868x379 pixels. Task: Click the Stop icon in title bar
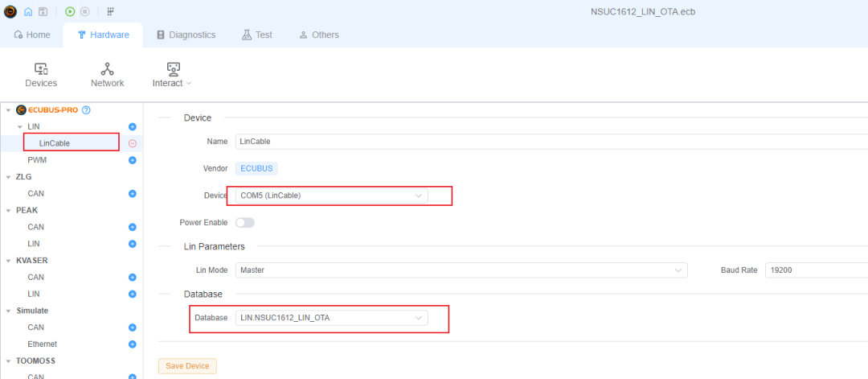84,11
